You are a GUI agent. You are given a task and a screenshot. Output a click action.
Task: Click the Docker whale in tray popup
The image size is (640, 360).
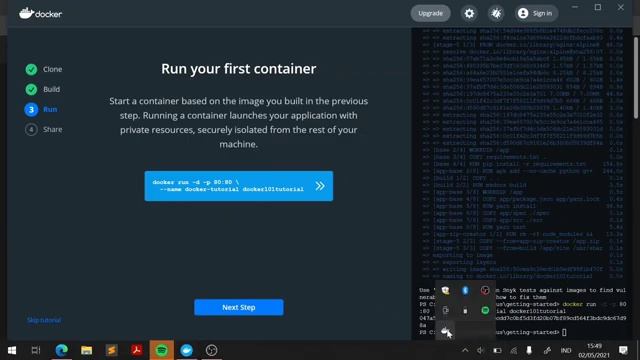tap(445, 331)
